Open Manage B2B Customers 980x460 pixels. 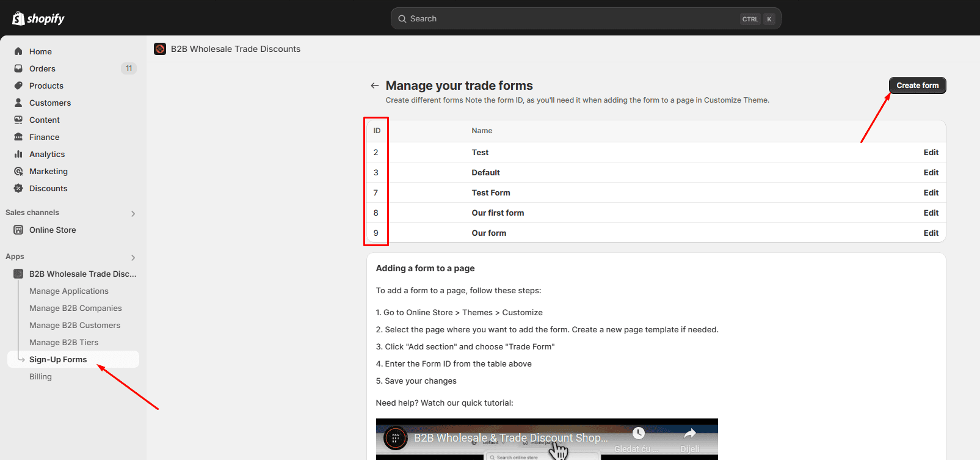pyautogui.click(x=74, y=325)
